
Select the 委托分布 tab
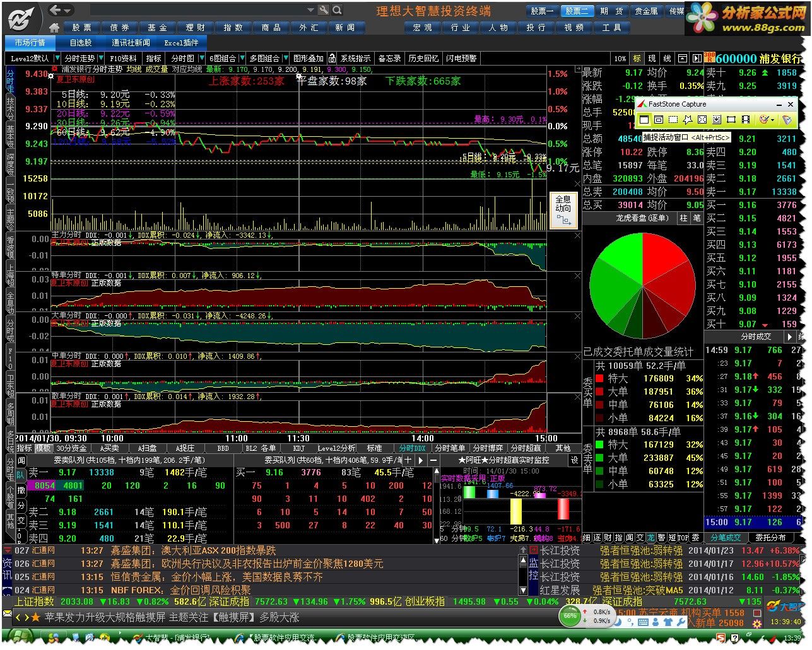pyautogui.click(x=770, y=538)
